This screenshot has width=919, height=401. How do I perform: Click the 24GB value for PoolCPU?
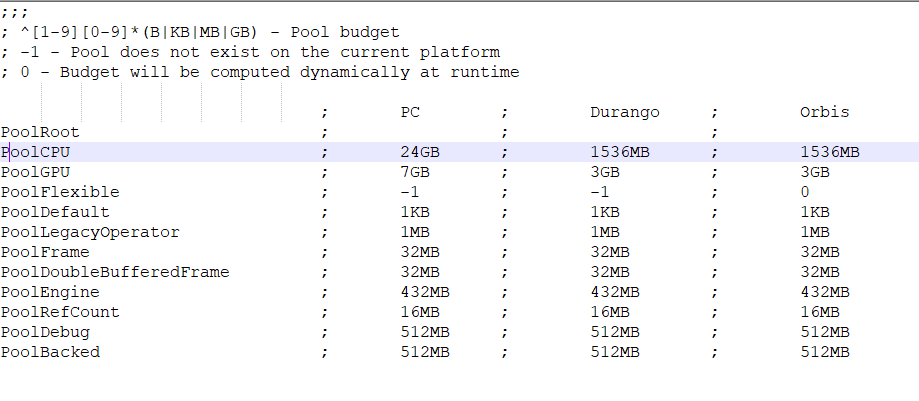click(419, 152)
